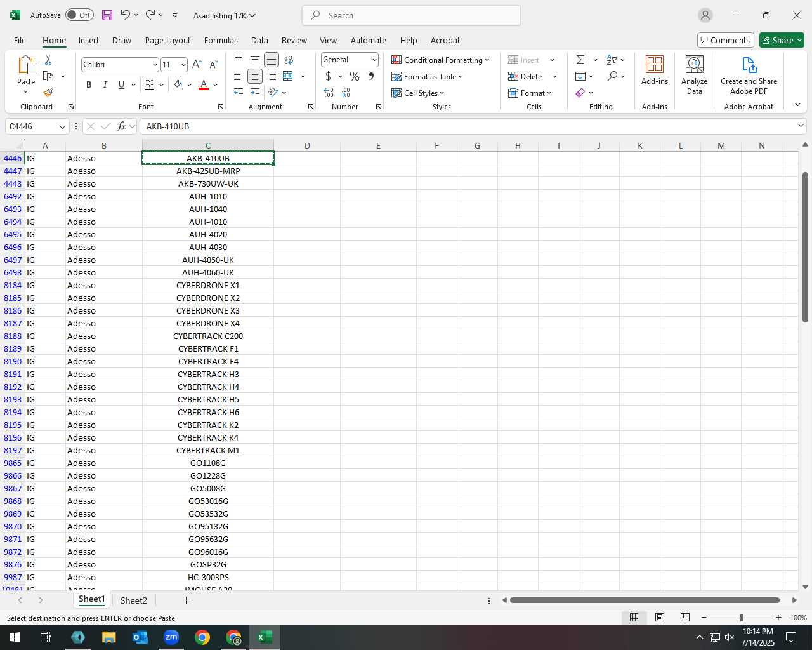The height and width of the screenshot is (650, 812).
Task: Open the File menu
Action: tap(20, 40)
